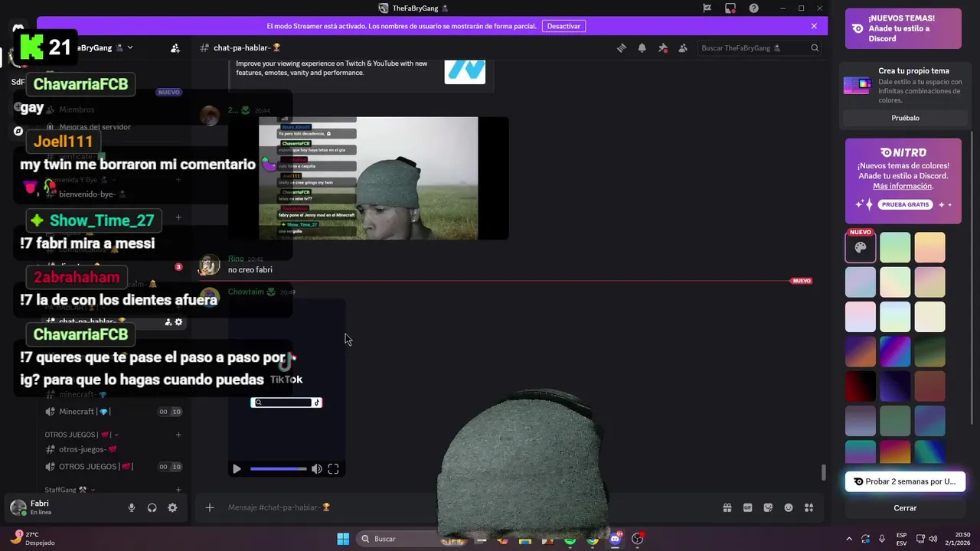Open the sticker picker icon
980x551 pixels.
click(768, 507)
